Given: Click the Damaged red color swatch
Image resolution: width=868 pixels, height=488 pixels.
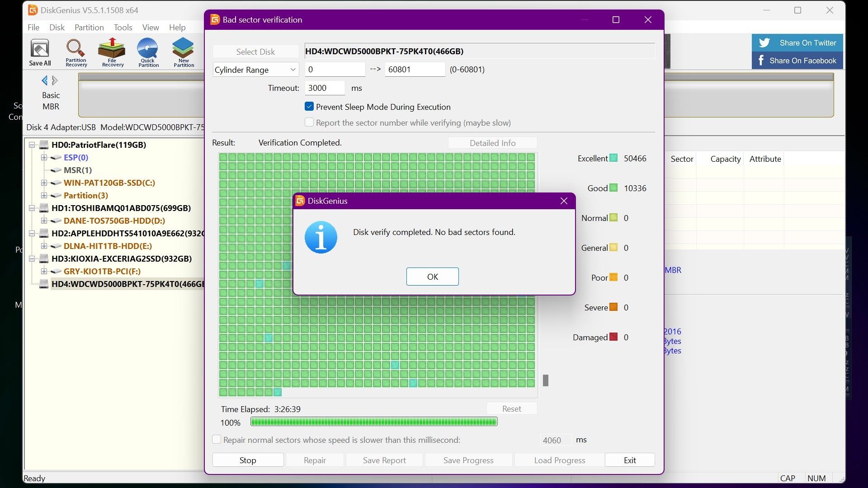Looking at the screenshot, I should click(x=613, y=337).
